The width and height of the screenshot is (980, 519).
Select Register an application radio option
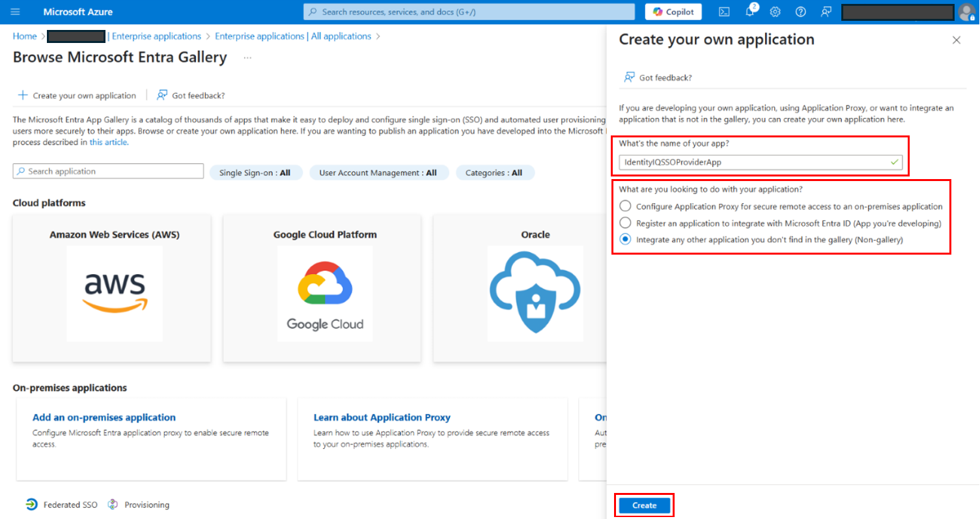coord(626,223)
